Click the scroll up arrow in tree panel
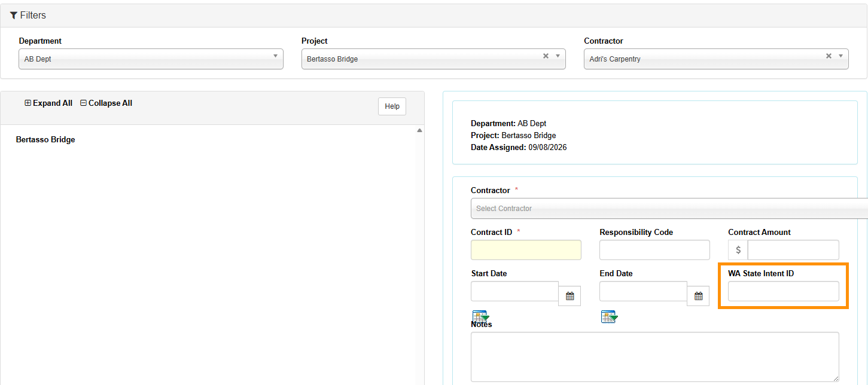Viewport: 868px width, 385px height. 419,130
